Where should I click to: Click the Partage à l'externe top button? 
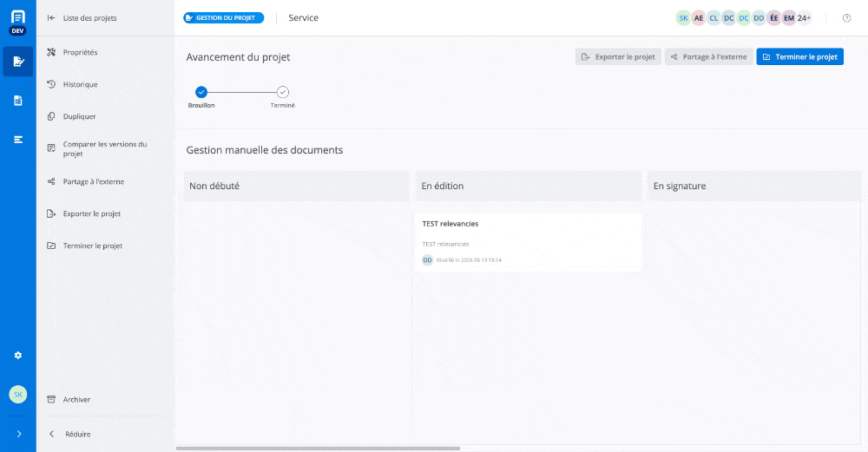click(708, 57)
